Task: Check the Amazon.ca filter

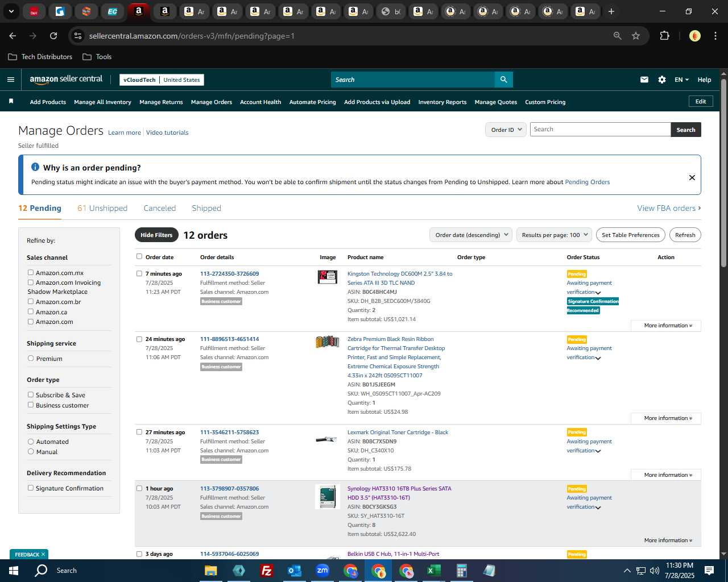Action: pos(31,311)
